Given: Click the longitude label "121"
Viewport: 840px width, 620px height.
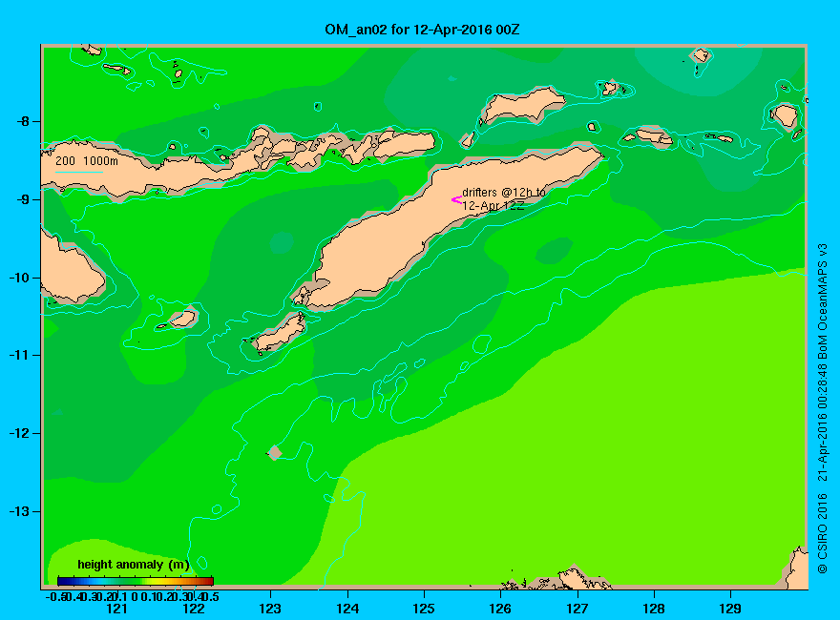Looking at the screenshot, I should click(116, 609).
